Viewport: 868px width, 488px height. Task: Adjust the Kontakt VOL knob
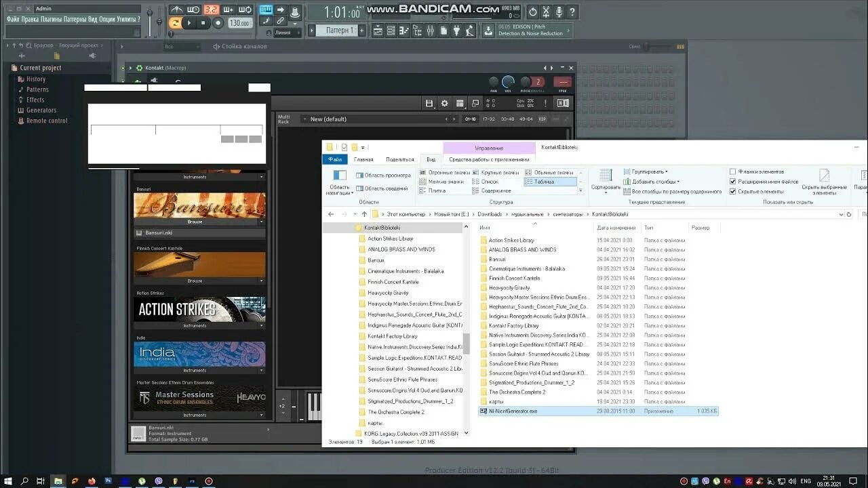pos(508,82)
